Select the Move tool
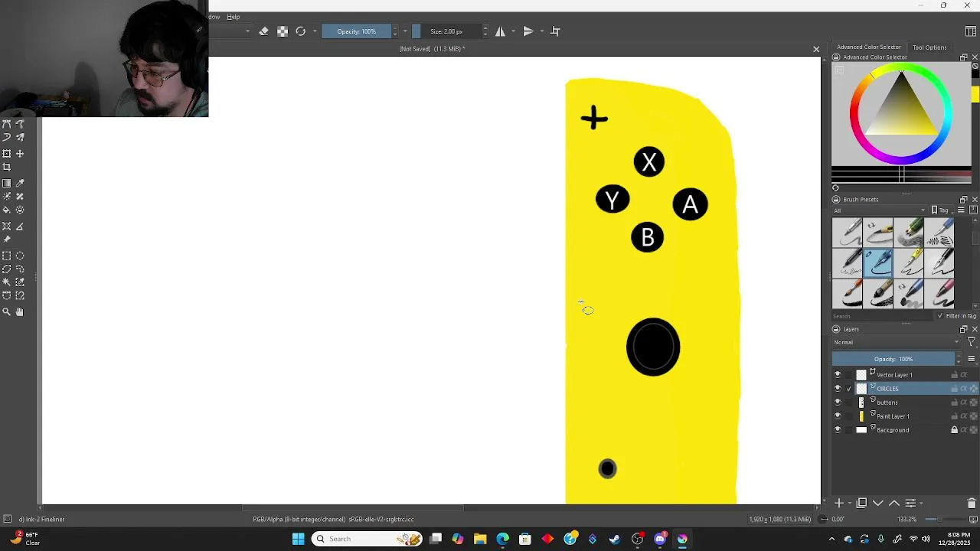This screenshot has height=551, width=980. click(x=20, y=154)
